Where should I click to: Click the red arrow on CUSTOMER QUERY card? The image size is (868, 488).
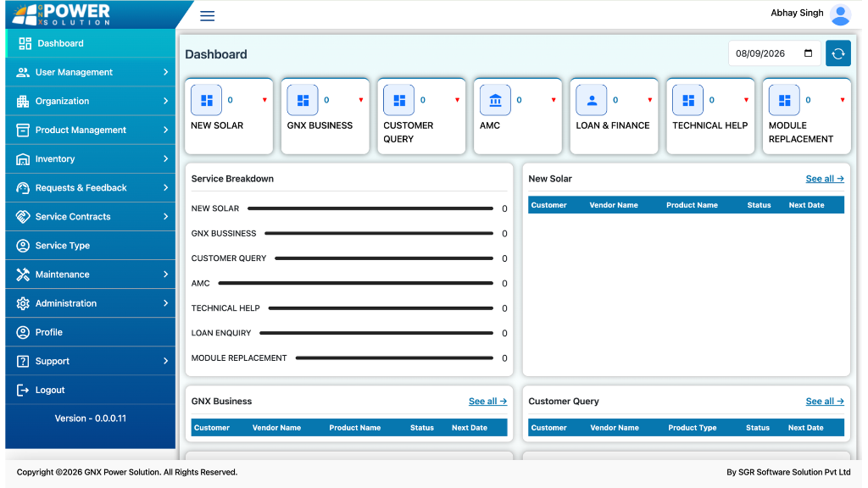point(457,100)
